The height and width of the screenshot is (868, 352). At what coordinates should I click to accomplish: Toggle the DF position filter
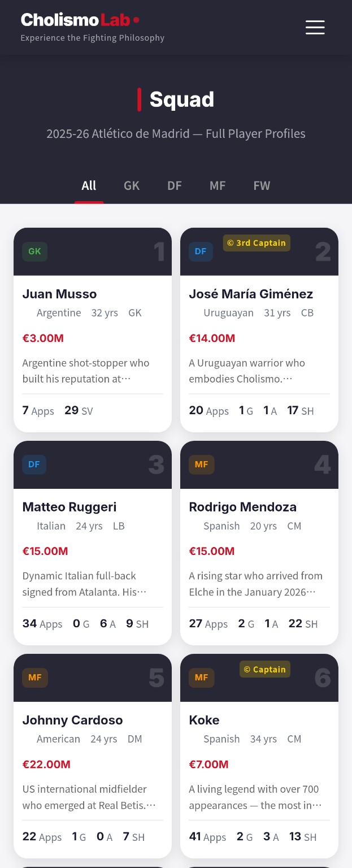point(174,185)
